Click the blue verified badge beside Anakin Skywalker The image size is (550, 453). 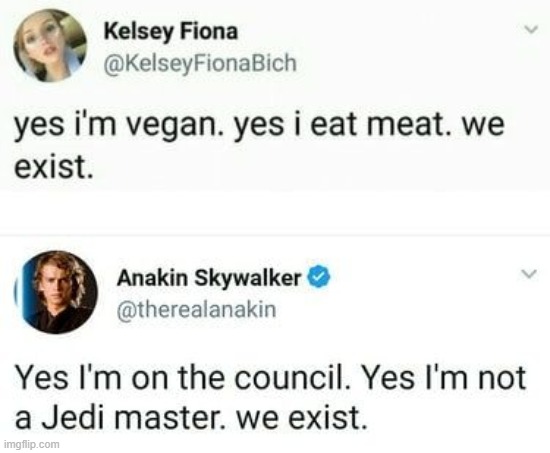click(319, 277)
